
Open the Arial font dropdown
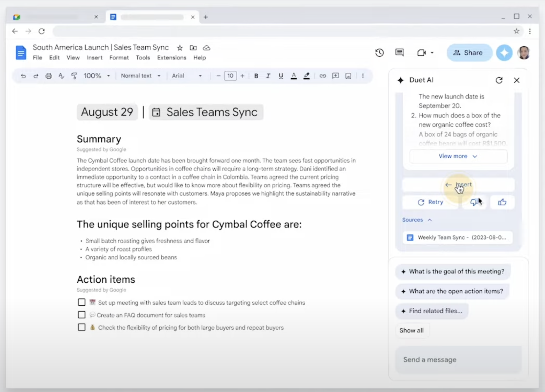pyautogui.click(x=187, y=76)
